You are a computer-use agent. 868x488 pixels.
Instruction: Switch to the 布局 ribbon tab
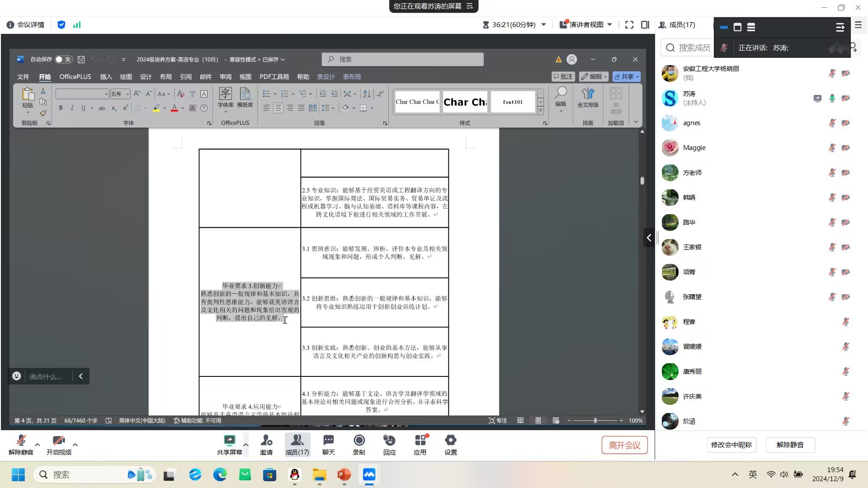tap(165, 77)
